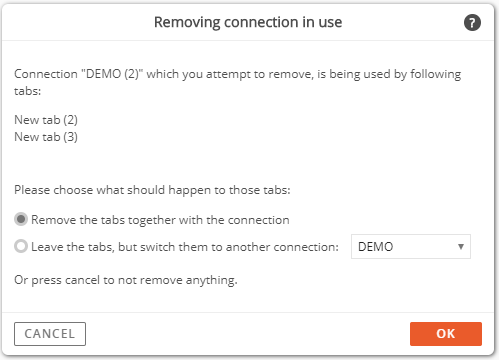Select the remove tabs with connection radio button
The width and height of the screenshot is (499, 360).
coord(21,219)
